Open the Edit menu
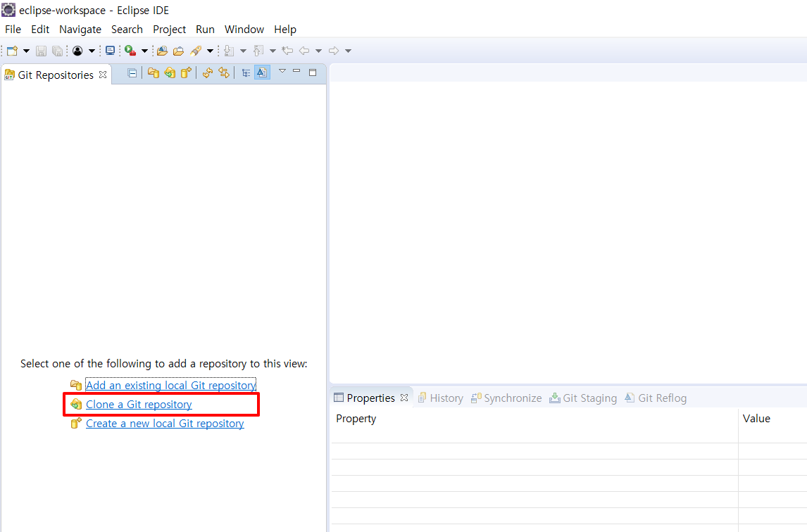Screen dimensions: 807x532 [x=40, y=30]
